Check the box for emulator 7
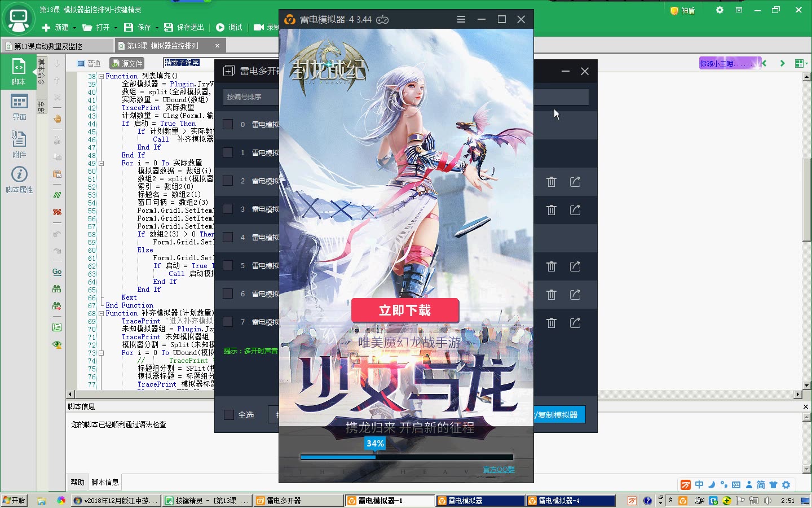The height and width of the screenshot is (508, 812). 228,322
